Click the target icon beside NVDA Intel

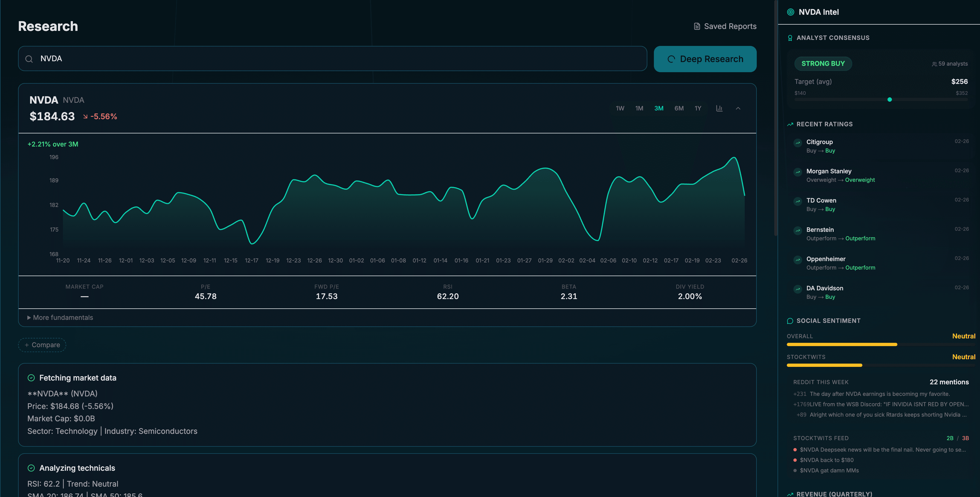791,12
